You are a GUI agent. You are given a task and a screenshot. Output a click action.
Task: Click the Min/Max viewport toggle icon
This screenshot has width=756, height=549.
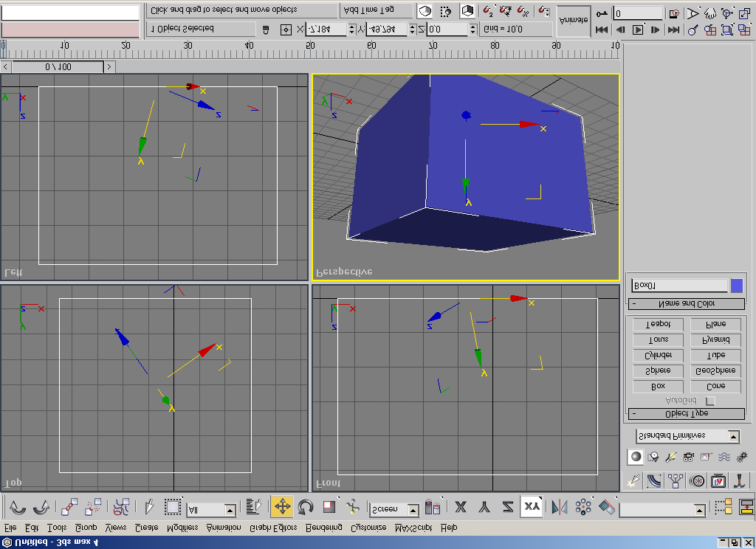tap(744, 13)
